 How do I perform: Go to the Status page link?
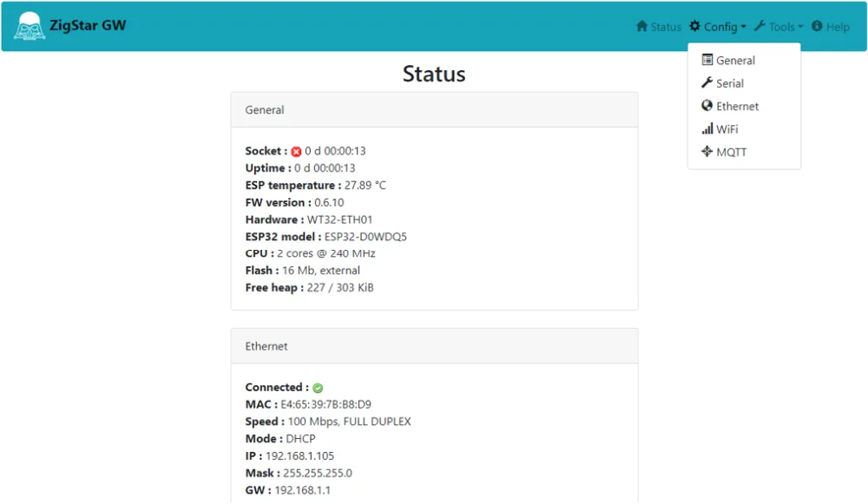click(666, 27)
